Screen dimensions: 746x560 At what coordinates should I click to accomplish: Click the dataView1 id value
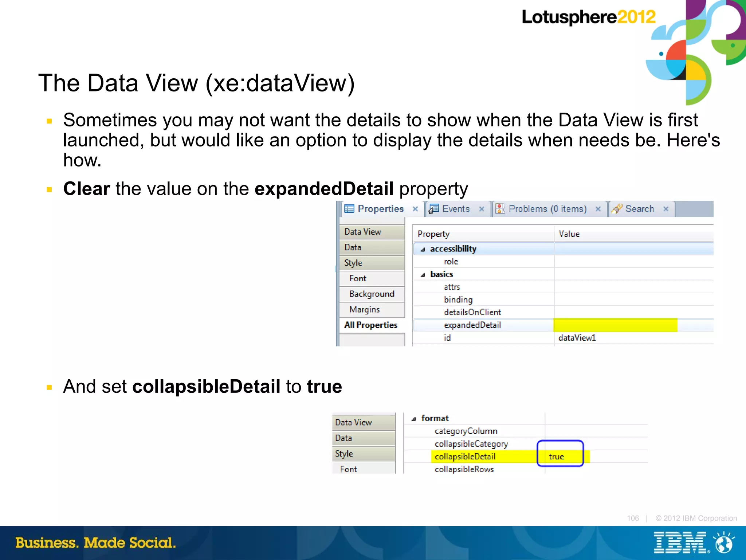point(577,338)
